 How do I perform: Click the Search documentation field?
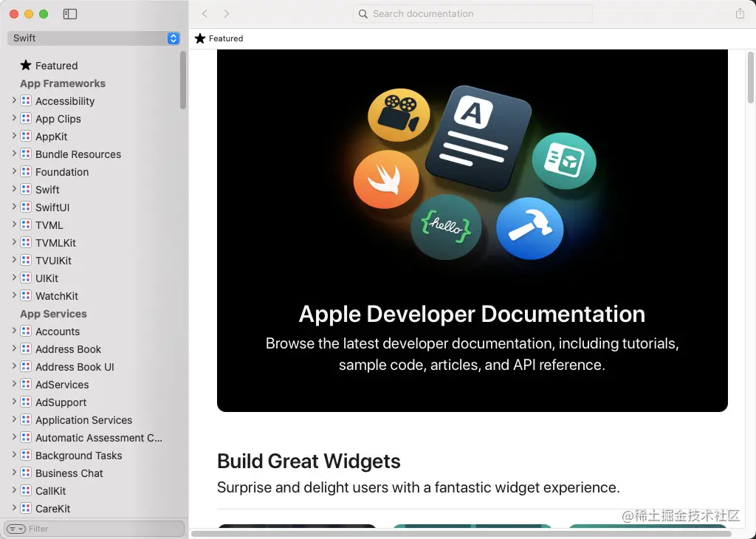click(x=472, y=14)
